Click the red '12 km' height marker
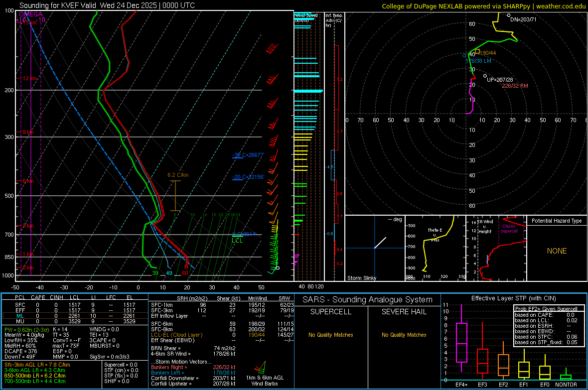This screenshot has width=588, height=390. tap(29, 78)
